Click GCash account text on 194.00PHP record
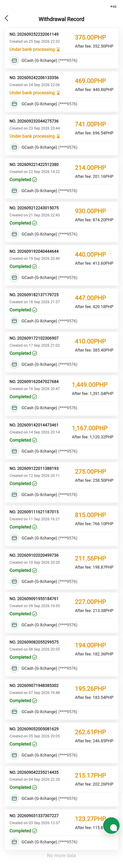This screenshot has width=123, height=868. pyautogui.click(x=49, y=669)
